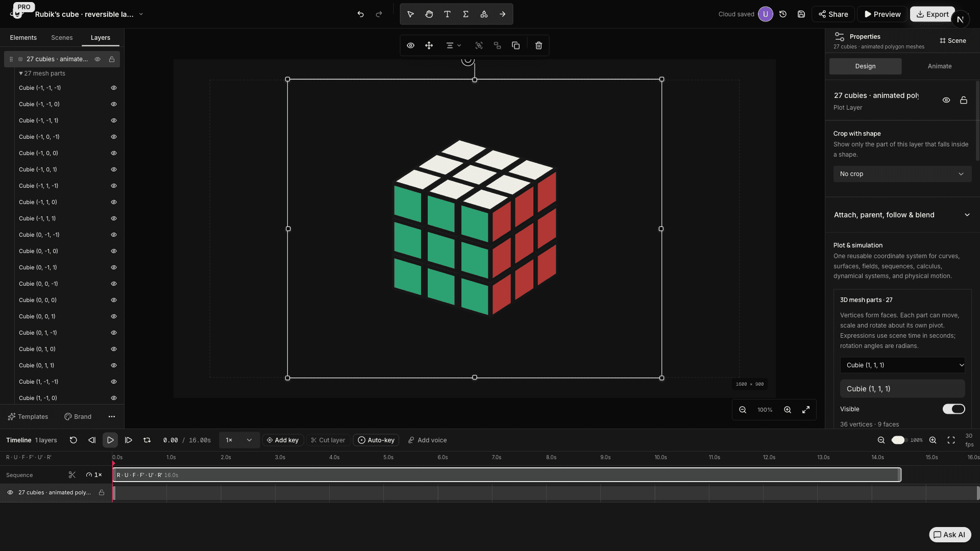
Task: Toggle visibility of Cubie (0, 0, 0)
Action: point(114,300)
